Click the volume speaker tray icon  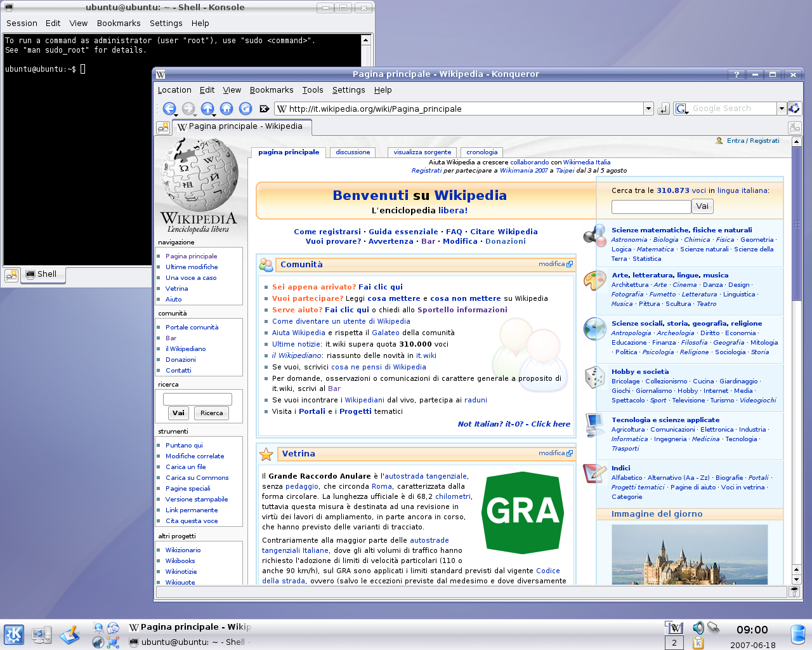pos(698,628)
